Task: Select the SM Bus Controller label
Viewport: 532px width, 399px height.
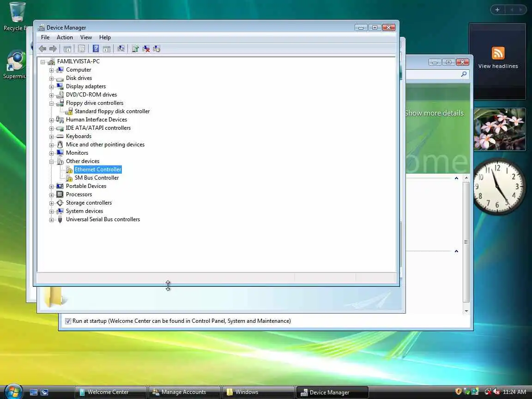Action: 97,178
